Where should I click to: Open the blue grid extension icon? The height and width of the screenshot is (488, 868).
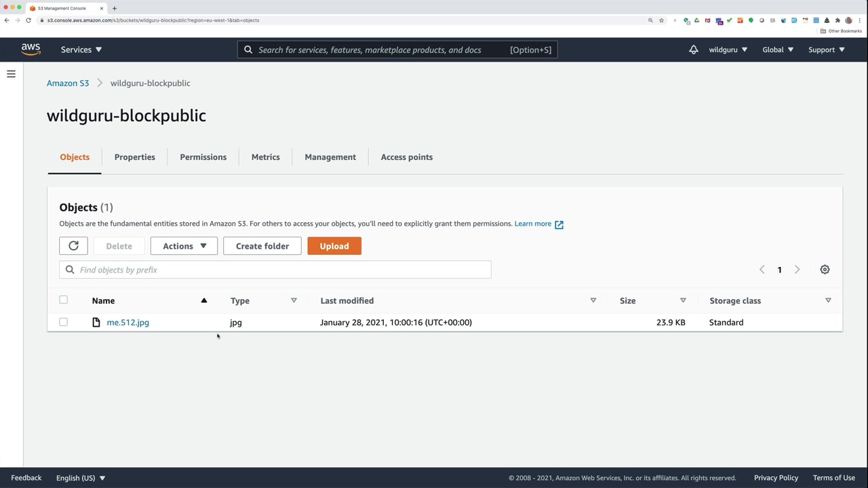(x=816, y=20)
